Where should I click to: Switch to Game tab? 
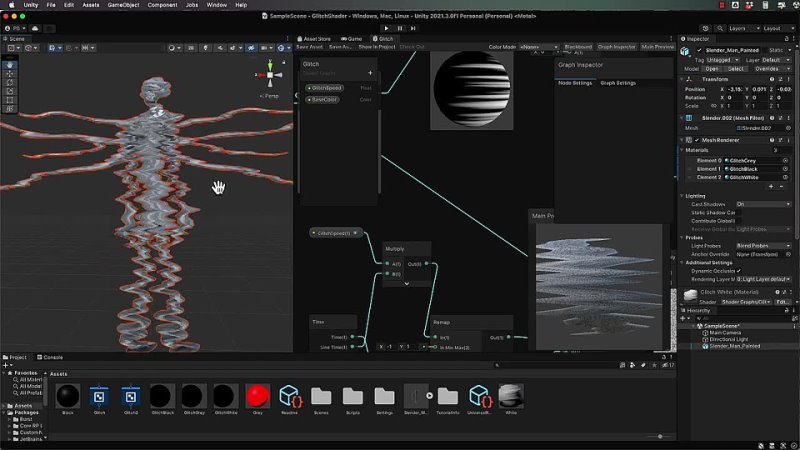tap(352, 39)
